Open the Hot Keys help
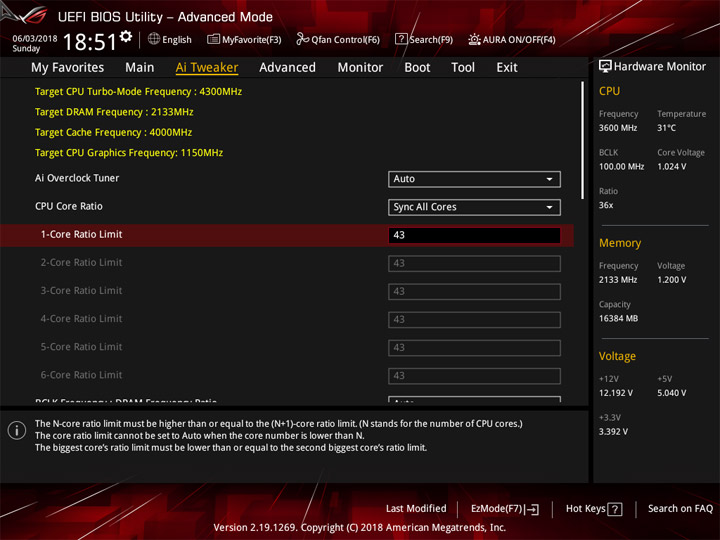This screenshot has width=720, height=540. (x=594, y=509)
